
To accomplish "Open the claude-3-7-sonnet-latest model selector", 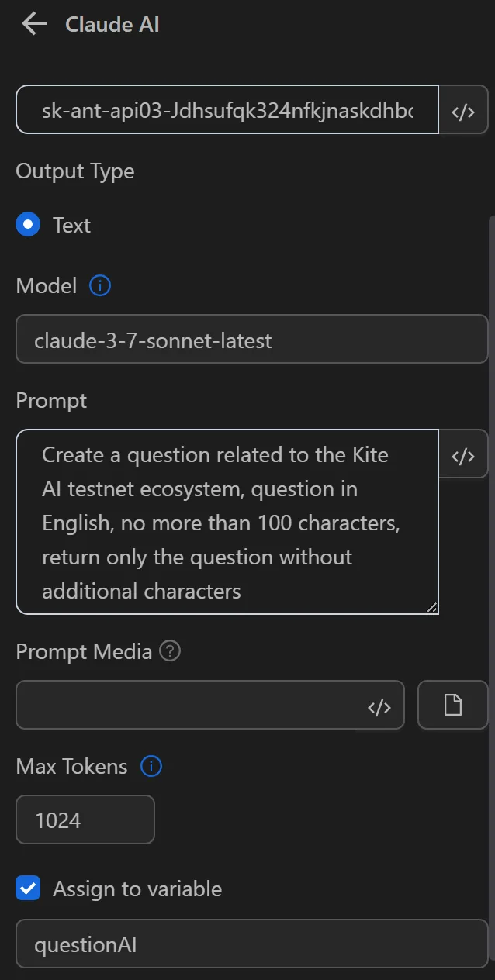I will (x=251, y=339).
